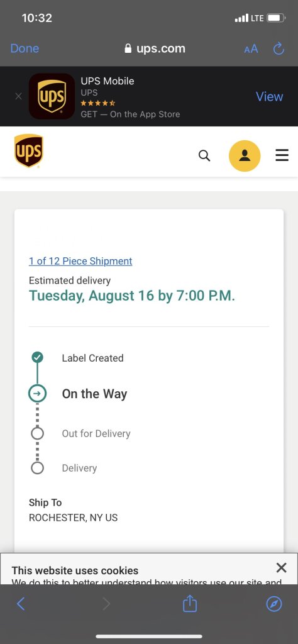Image resolution: width=298 pixels, height=644 pixels.
Task: Open the AA text size menu
Action: point(251,49)
